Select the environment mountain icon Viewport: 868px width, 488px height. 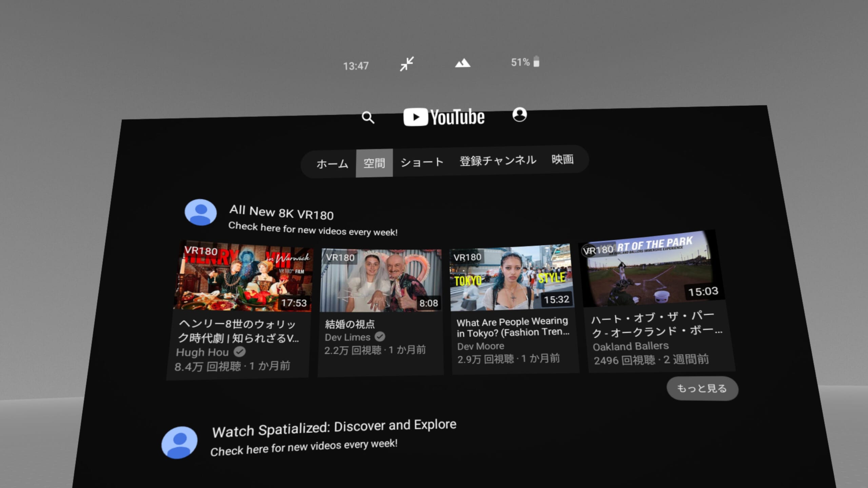(462, 64)
